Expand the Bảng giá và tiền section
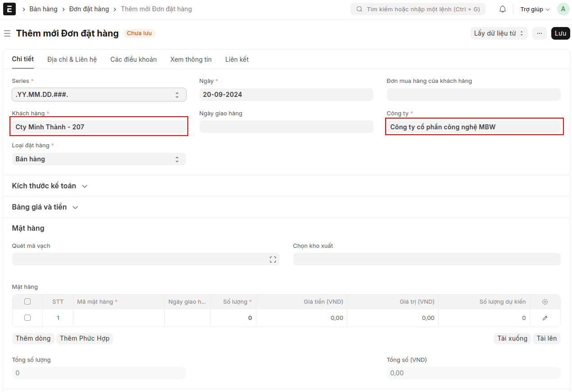Viewport: 572px width, 392px height. click(45, 207)
